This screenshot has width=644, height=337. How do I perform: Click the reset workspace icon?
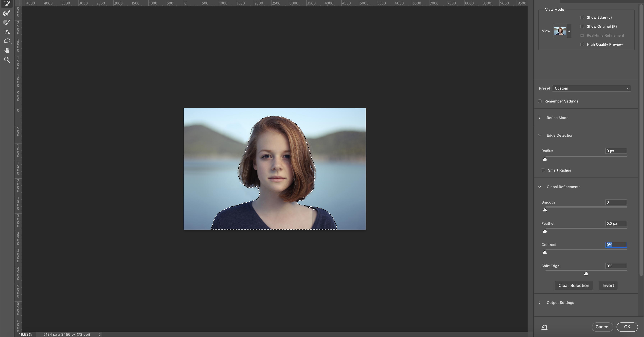coord(544,327)
